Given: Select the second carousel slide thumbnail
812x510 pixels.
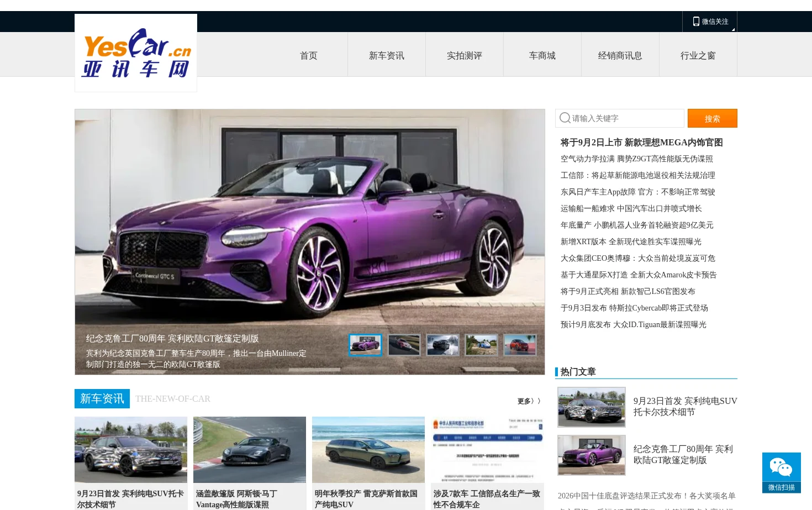Looking at the screenshot, I should 404,345.
